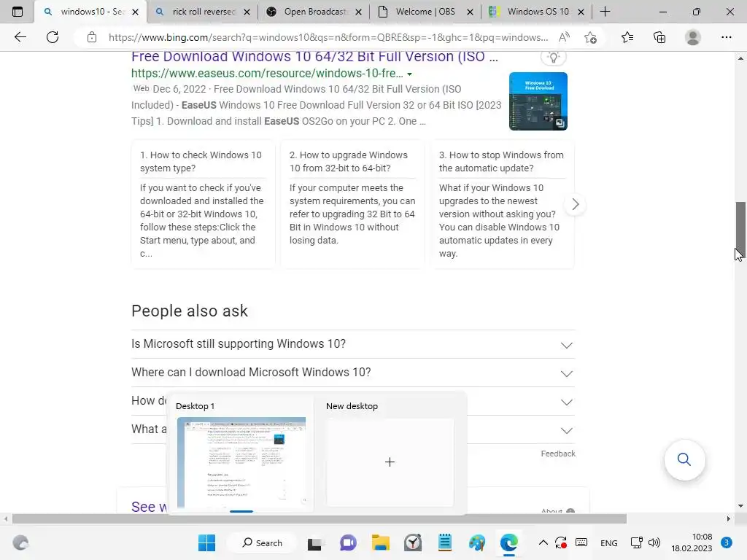The width and height of the screenshot is (747, 560).
Task: Open 'How to upgrade Windows 10 from 32-bit' card
Action: pos(352,205)
